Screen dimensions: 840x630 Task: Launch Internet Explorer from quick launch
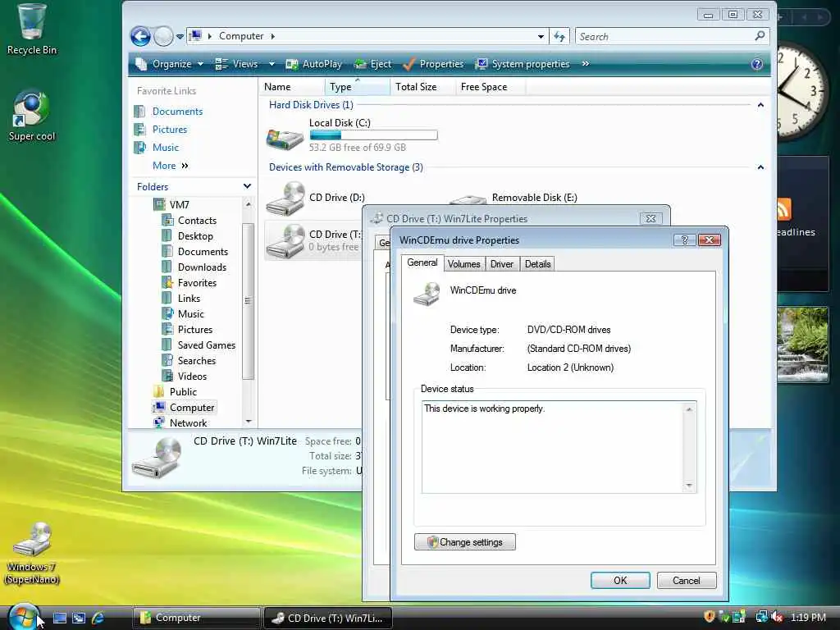pyautogui.click(x=98, y=618)
